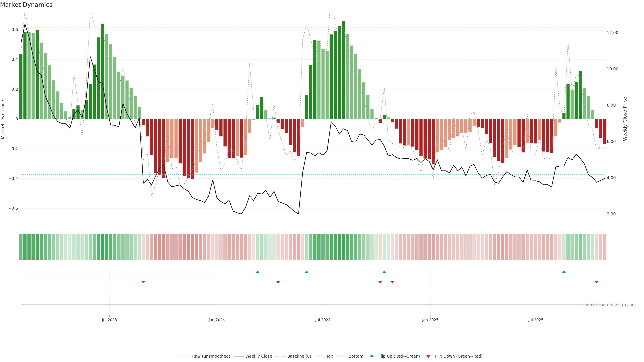Toggle the Weekly Close legend entry
The height and width of the screenshot is (362, 644).
[258, 356]
